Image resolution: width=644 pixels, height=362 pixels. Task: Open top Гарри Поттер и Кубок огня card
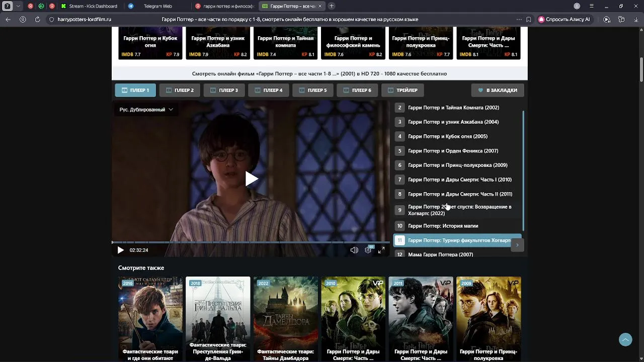(150, 43)
